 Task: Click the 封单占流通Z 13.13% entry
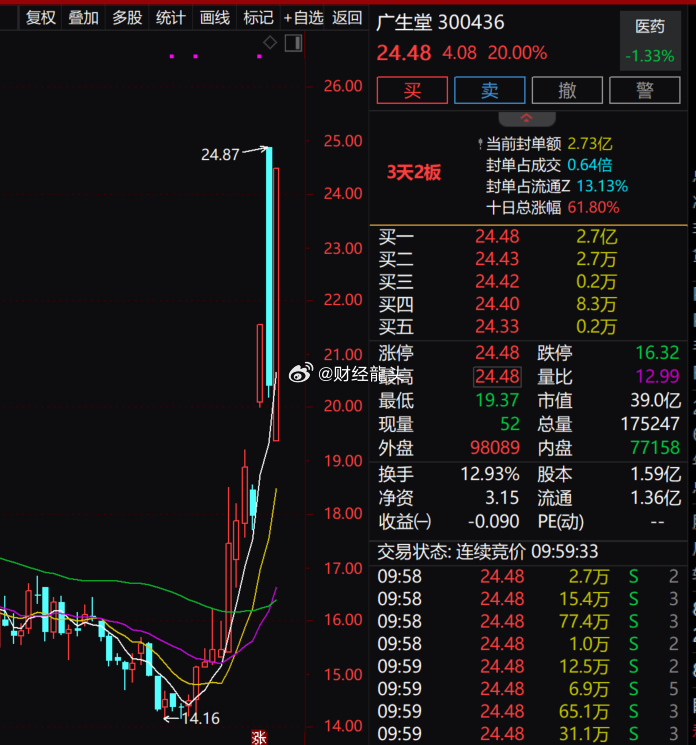[x=557, y=186]
